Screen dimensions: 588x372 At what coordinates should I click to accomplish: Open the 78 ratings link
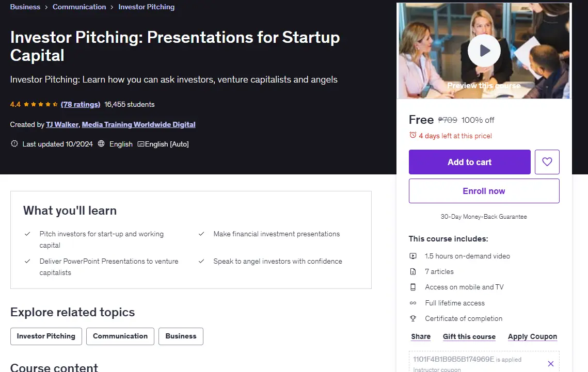[x=80, y=105]
